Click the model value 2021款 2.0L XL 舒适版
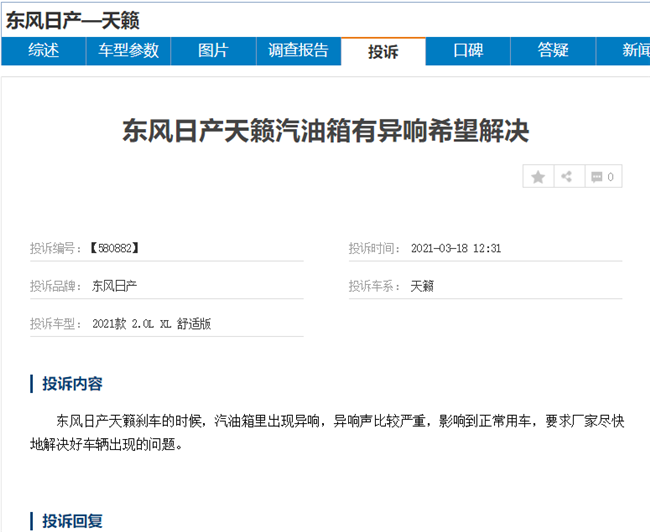650x532 pixels. [151, 324]
